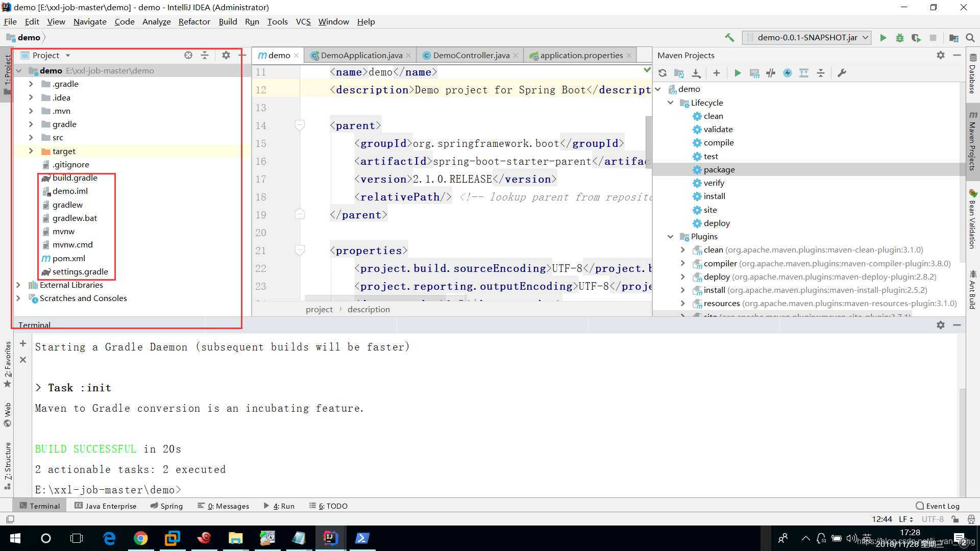This screenshot has width=980, height=551.
Task: Run Maven build green arrow
Action: [738, 73]
